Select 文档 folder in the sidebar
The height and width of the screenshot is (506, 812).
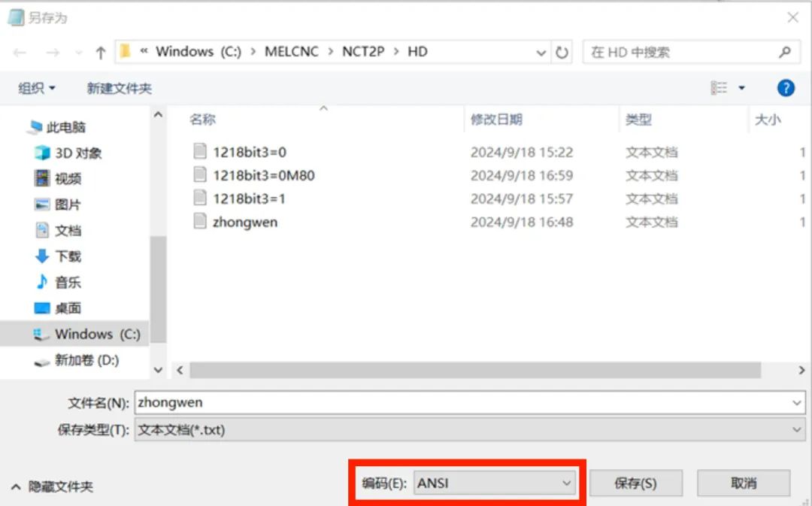(x=58, y=231)
